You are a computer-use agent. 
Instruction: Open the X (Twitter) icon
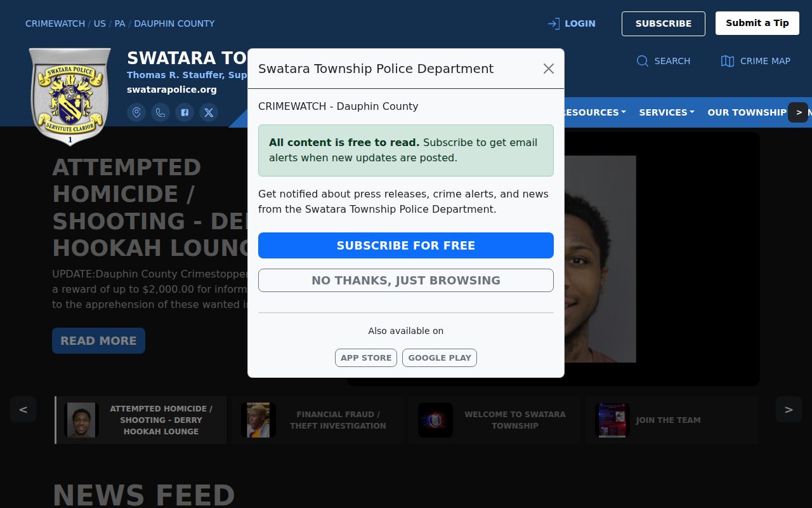click(x=209, y=112)
